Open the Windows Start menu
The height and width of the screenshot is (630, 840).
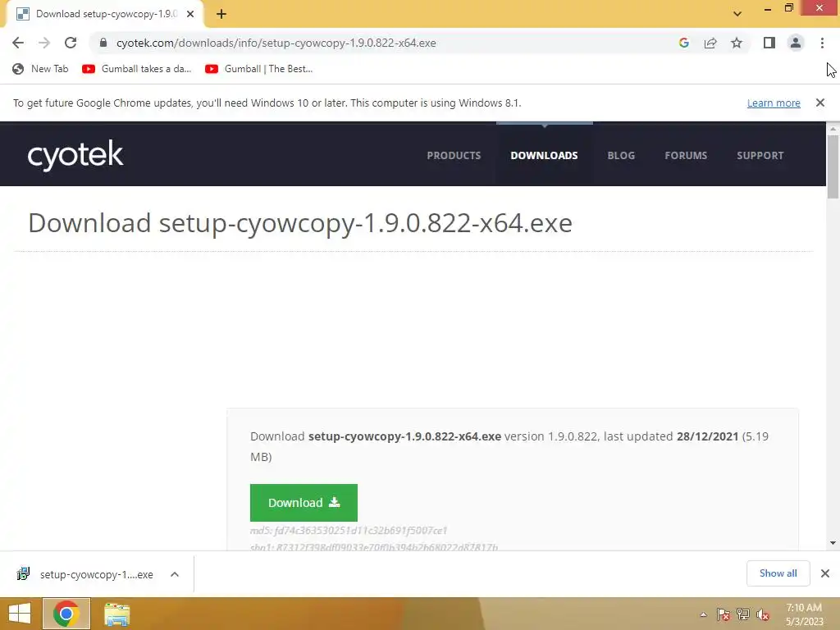coord(20,614)
